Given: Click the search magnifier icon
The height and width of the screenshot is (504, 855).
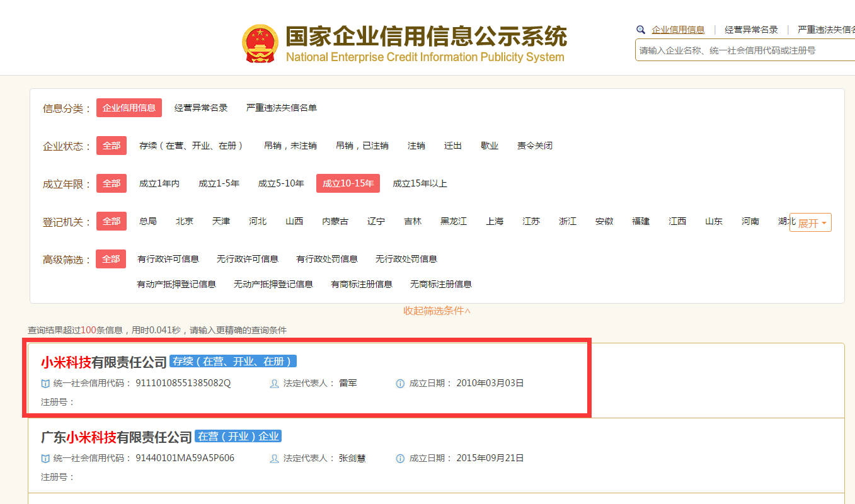Looking at the screenshot, I should point(641,30).
